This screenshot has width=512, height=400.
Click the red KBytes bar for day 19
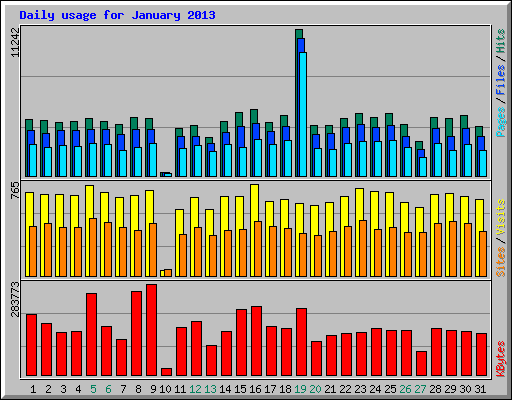pyautogui.click(x=301, y=342)
